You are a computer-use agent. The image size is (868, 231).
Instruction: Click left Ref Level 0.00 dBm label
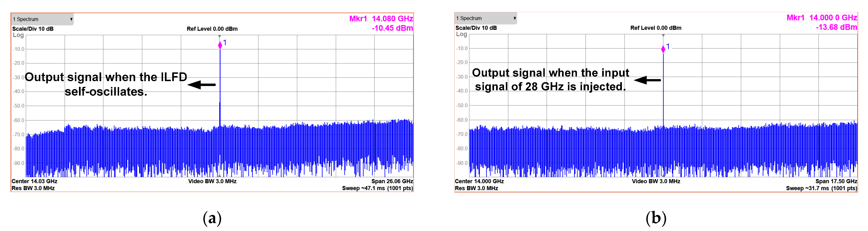212,29
